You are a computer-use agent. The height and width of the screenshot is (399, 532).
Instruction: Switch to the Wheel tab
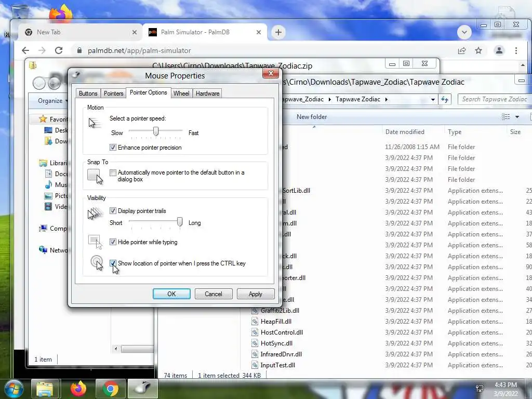181,94
